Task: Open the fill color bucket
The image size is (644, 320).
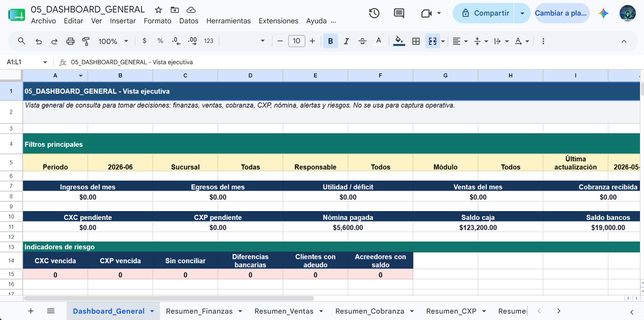Action: 399,41
